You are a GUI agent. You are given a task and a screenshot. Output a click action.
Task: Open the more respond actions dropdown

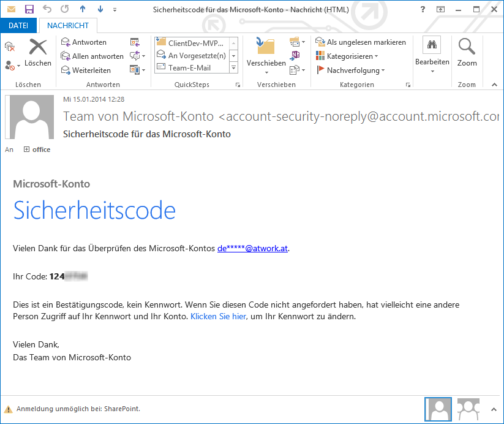(138, 70)
